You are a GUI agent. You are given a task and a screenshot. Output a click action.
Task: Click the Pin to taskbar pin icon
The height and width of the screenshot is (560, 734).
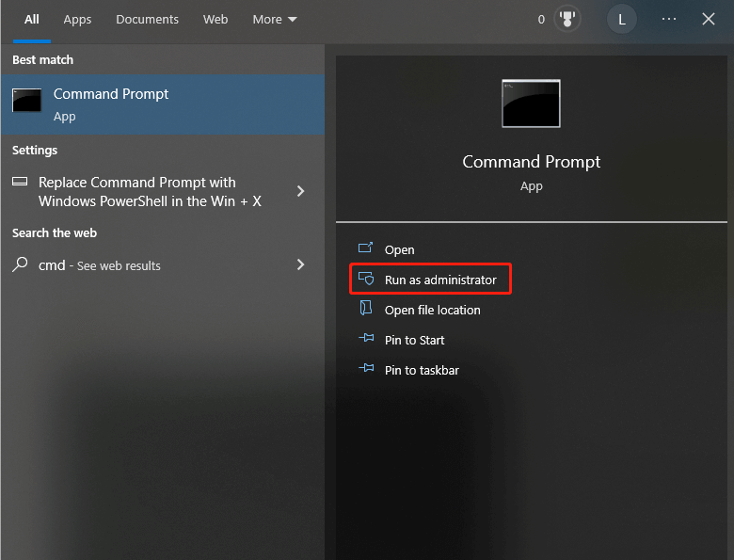click(x=366, y=368)
